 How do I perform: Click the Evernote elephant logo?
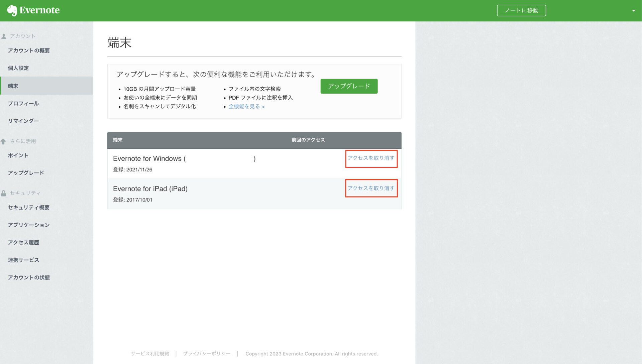coord(12,10)
